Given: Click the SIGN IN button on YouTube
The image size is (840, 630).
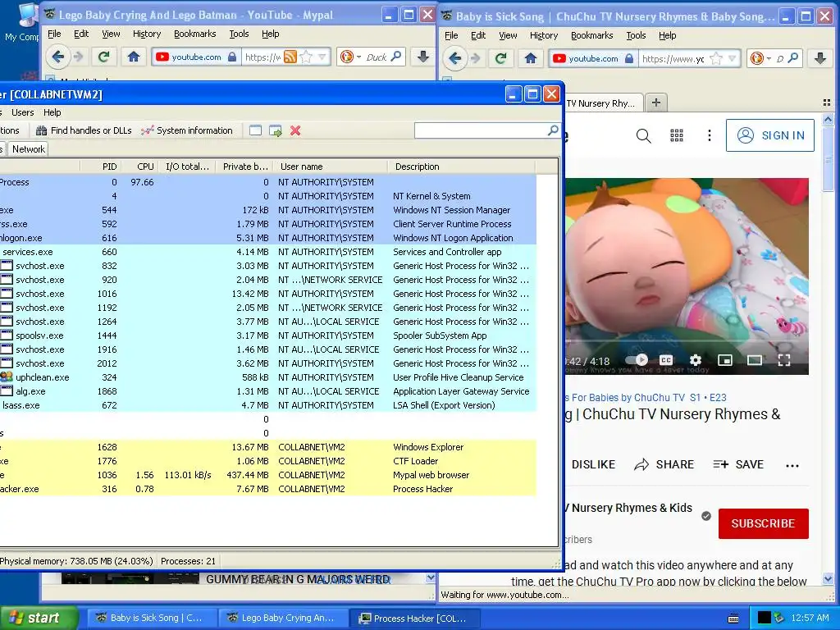Looking at the screenshot, I should (x=769, y=135).
